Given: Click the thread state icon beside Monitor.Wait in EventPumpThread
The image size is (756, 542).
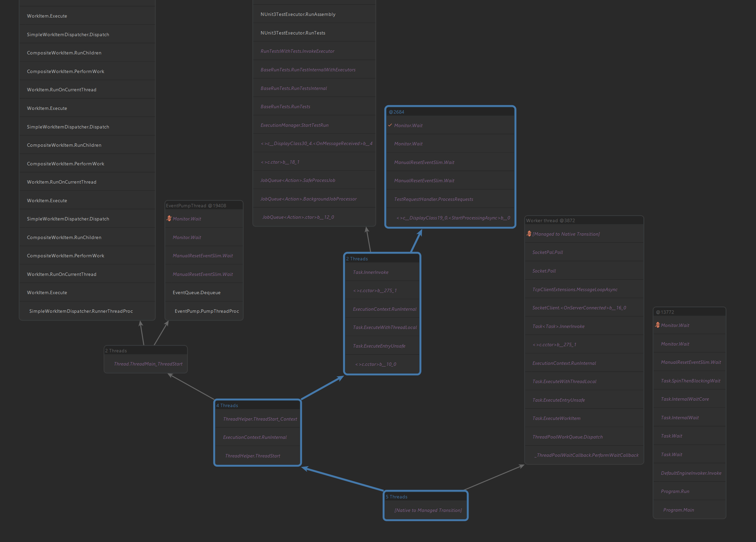Looking at the screenshot, I should (x=169, y=218).
